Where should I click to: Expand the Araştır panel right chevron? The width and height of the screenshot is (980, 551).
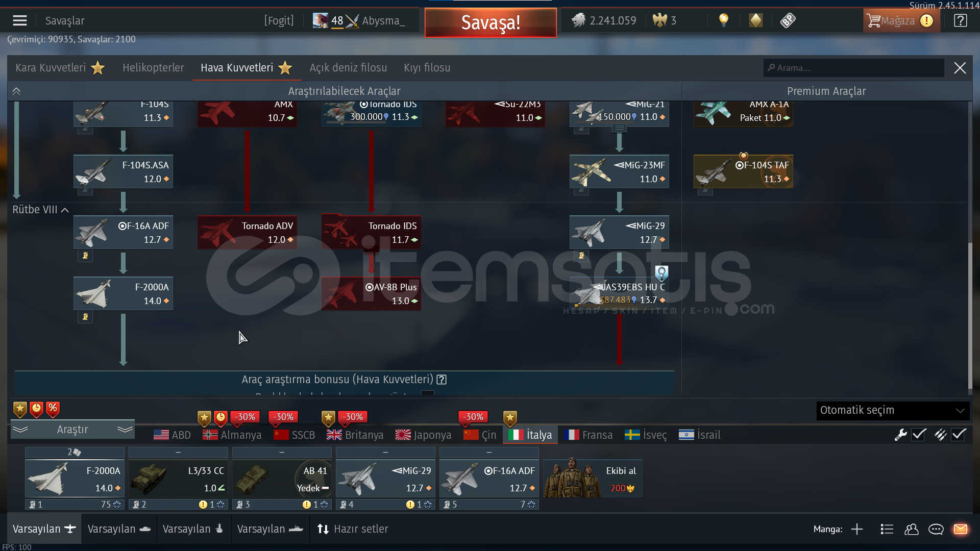(x=125, y=430)
